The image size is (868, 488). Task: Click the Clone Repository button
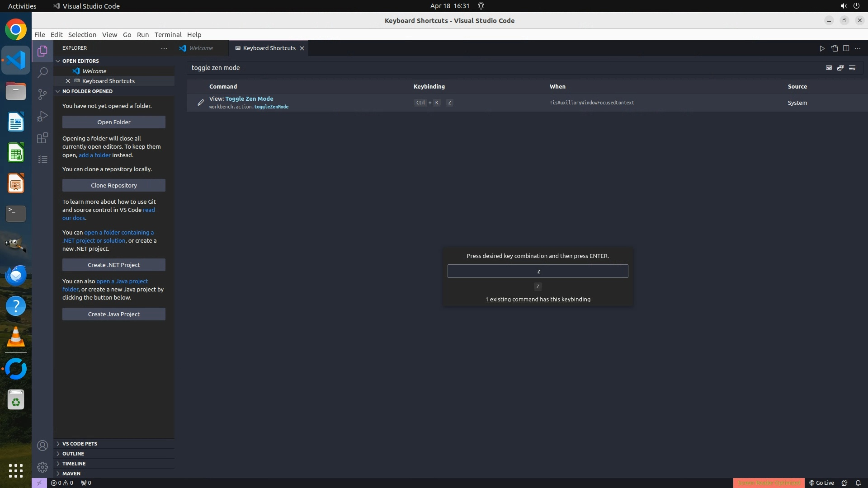coord(114,185)
